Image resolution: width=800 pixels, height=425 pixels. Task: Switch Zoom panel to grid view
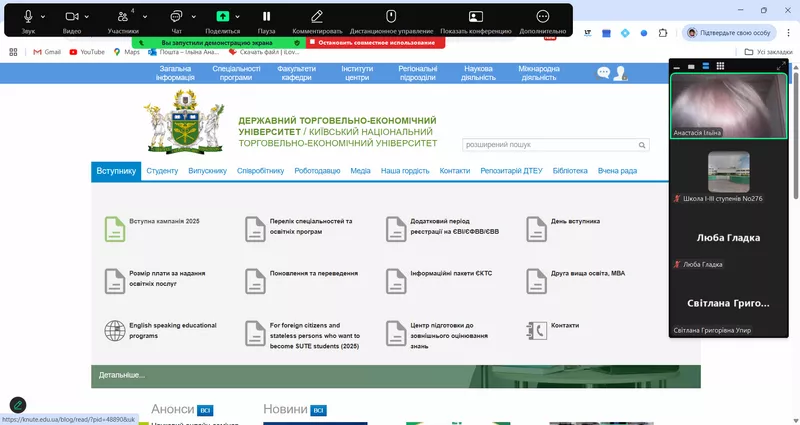720,66
